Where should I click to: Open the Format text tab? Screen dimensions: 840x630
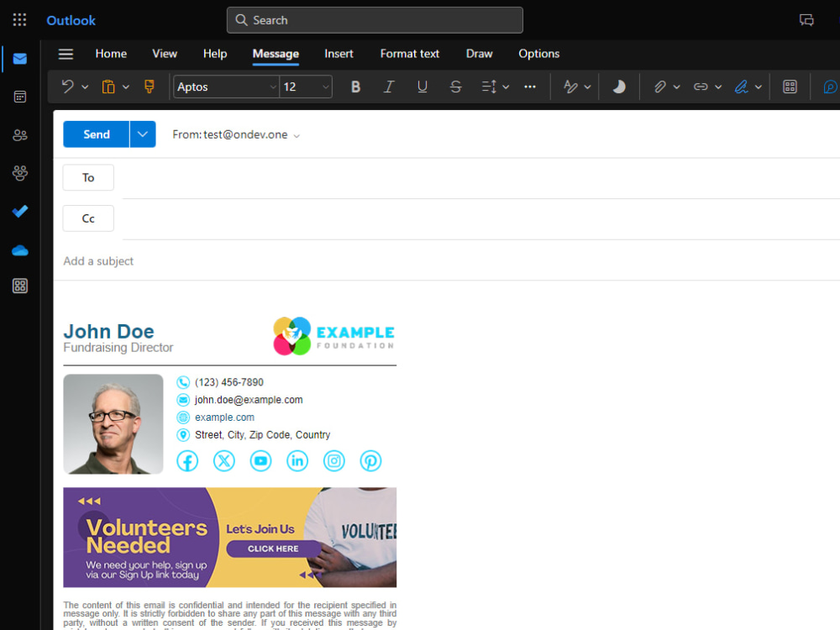tap(409, 54)
